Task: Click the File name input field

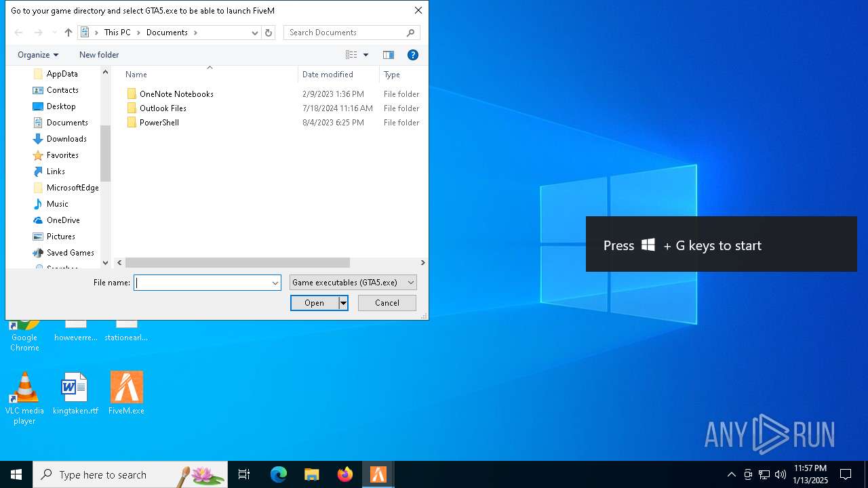Action: coord(201,283)
